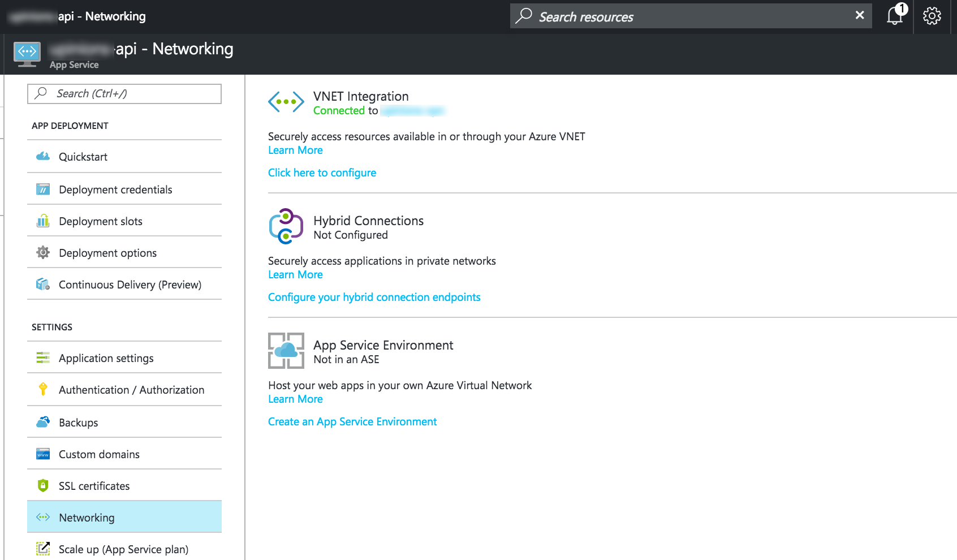Open Custom domains settings
The height and width of the screenshot is (560, 957).
tap(99, 454)
